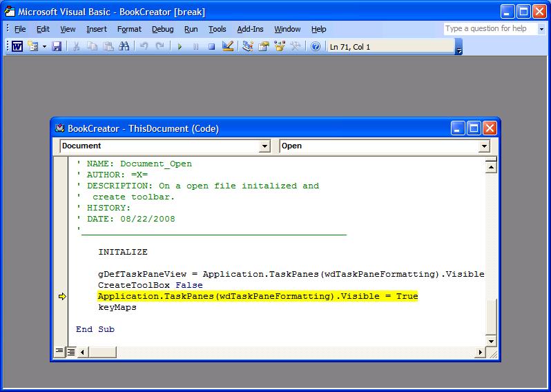This screenshot has height=392, width=551.
Task: Expand the help question box dropdown arrow
Action: click(x=541, y=29)
